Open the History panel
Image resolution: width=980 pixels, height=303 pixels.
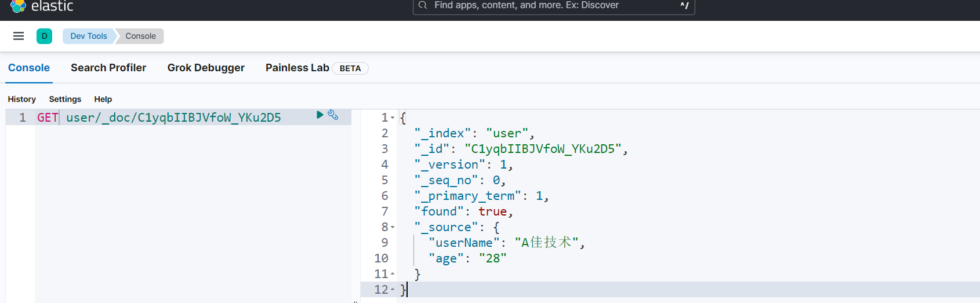(x=22, y=99)
